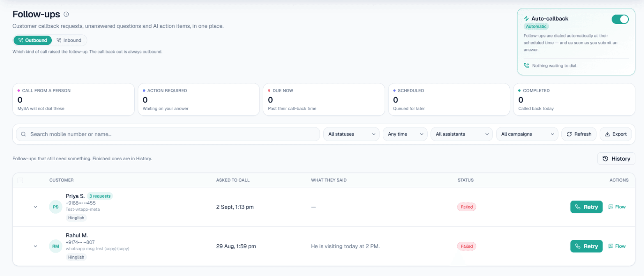
Task: Click the lightning bolt Auto-callback icon
Action: [527, 18]
